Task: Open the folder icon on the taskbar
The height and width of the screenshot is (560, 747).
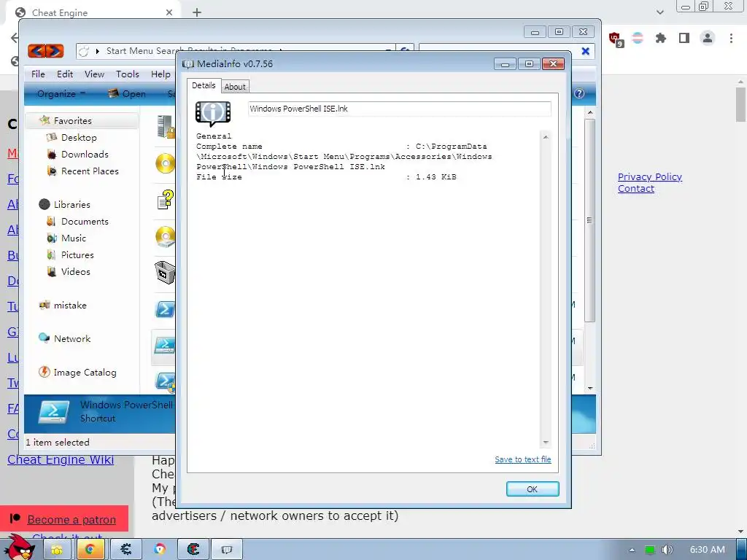Action: pyautogui.click(x=57, y=550)
